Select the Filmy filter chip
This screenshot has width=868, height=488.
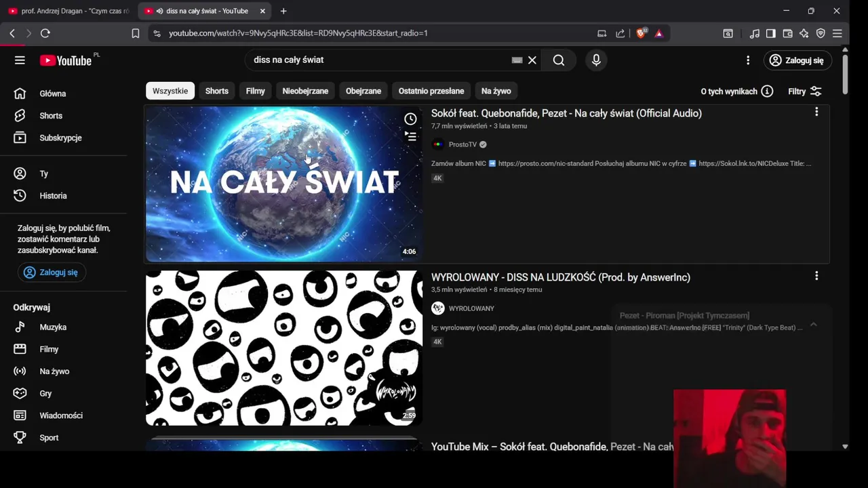tap(256, 91)
